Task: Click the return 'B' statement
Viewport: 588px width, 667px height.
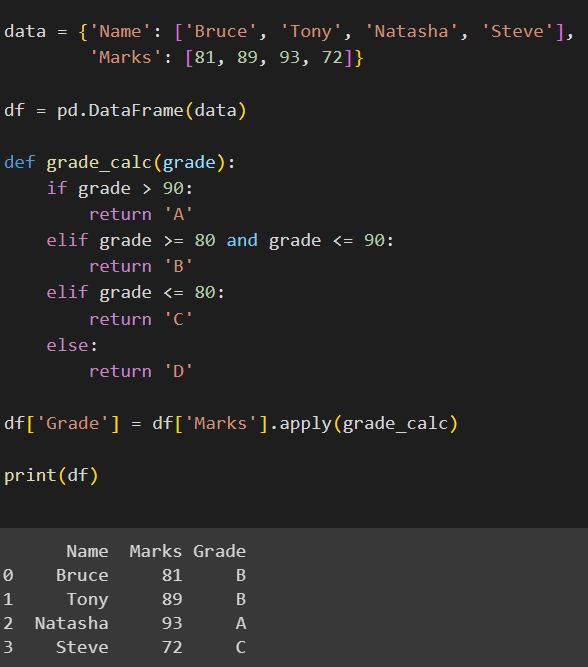Action: 141,267
